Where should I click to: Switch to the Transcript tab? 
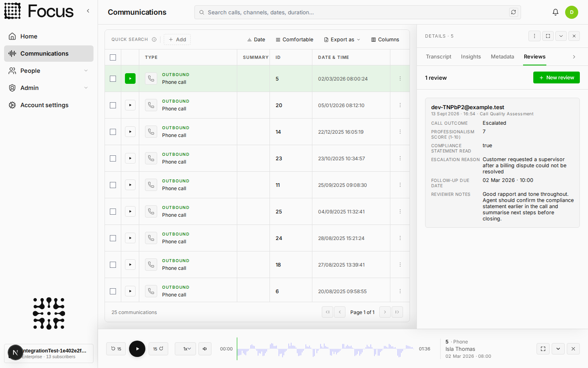439,57
